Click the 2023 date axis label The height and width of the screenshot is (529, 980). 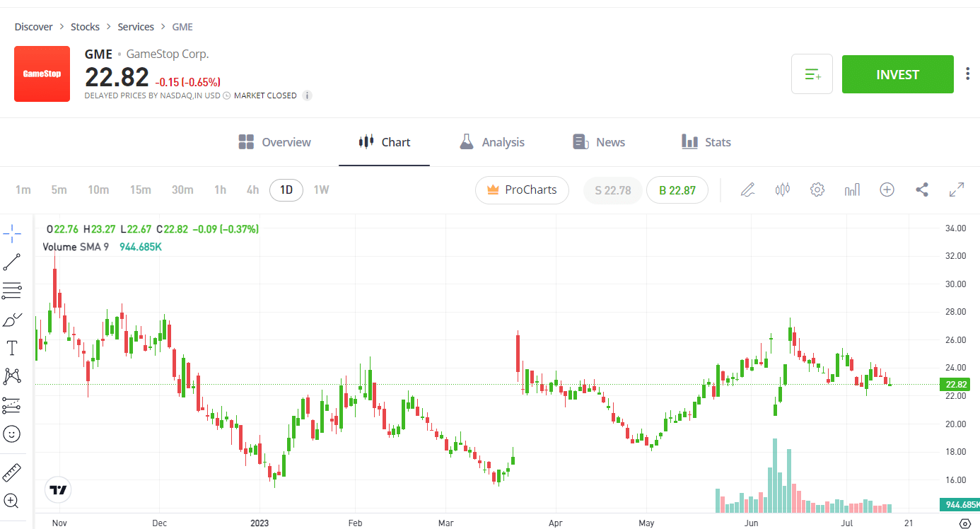click(x=259, y=523)
